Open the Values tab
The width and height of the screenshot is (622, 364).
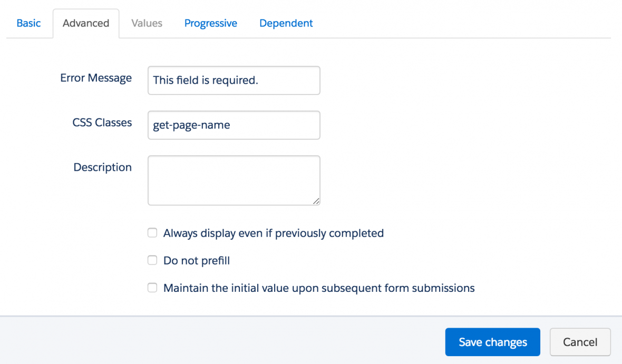click(x=147, y=23)
